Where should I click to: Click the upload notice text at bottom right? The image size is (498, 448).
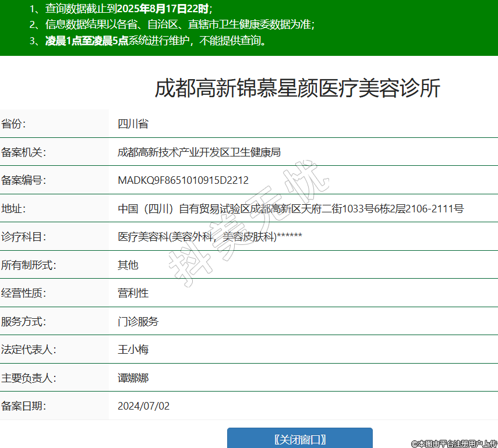[x=454, y=443]
